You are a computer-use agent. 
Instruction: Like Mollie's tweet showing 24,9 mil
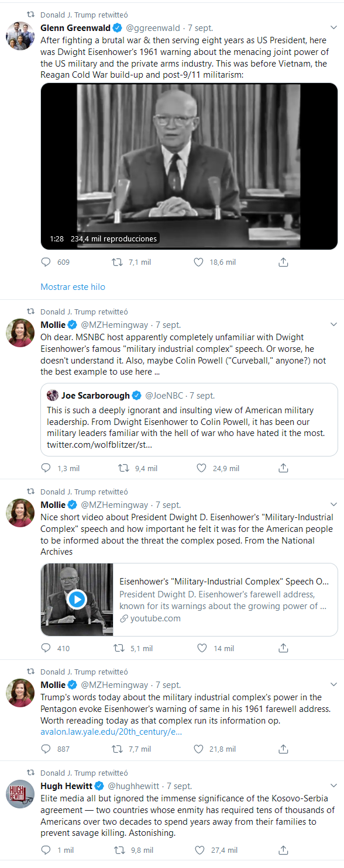(201, 468)
